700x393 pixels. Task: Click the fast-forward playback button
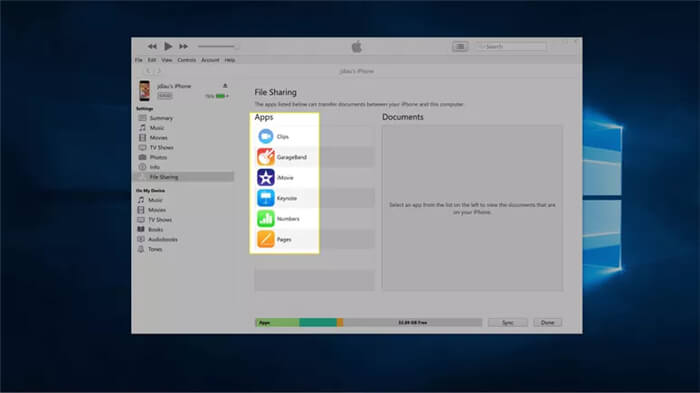(x=183, y=46)
